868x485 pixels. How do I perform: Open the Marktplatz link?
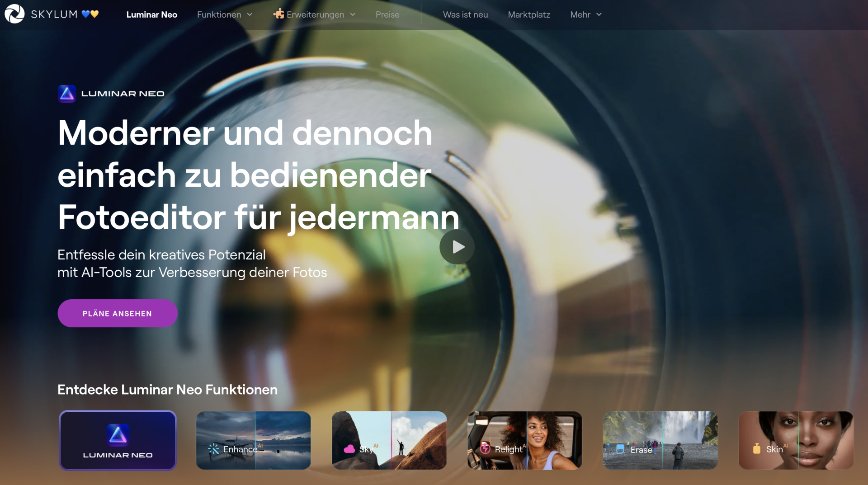pyautogui.click(x=529, y=14)
